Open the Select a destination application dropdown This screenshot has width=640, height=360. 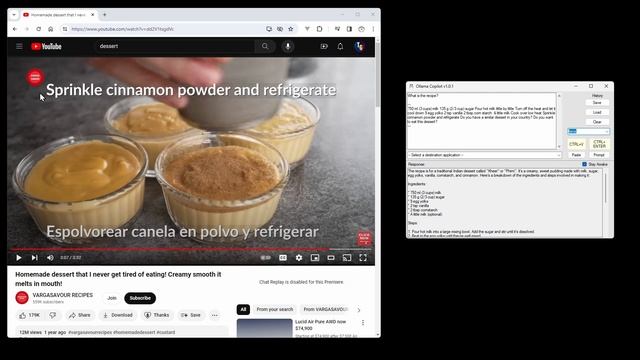484,155
